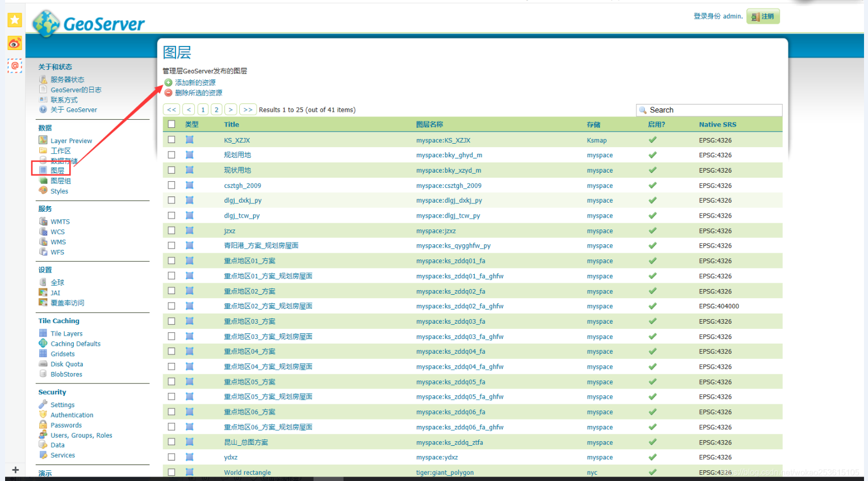Jump to last page with >> control

pyautogui.click(x=248, y=109)
